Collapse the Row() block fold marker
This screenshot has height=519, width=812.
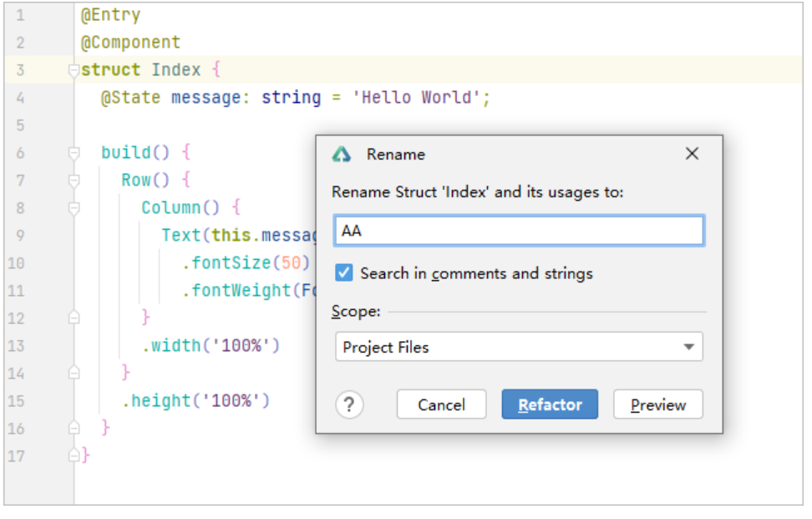[x=74, y=181]
